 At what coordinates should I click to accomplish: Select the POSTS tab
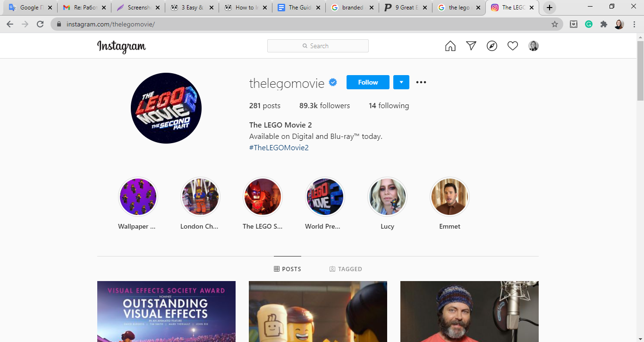pos(288,269)
